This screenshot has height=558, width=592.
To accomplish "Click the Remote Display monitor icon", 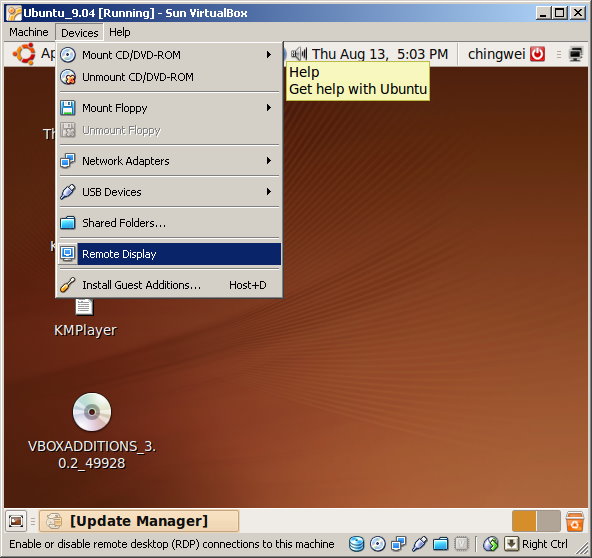I will [68, 254].
